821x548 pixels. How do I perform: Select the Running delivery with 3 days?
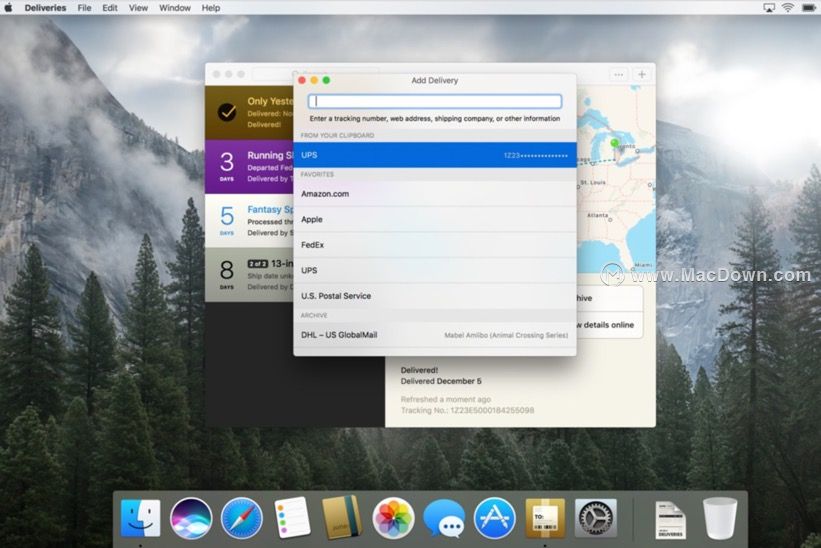[249, 167]
